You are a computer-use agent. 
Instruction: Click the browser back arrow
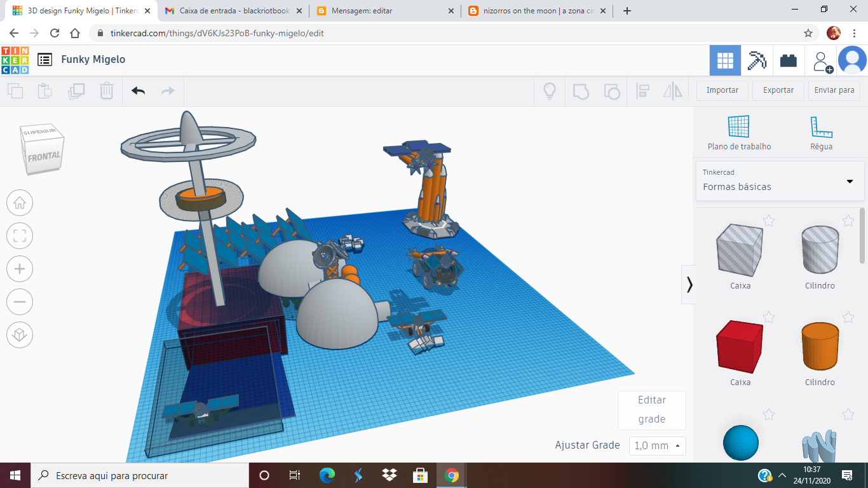pyautogui.click(x=14, y=33)
